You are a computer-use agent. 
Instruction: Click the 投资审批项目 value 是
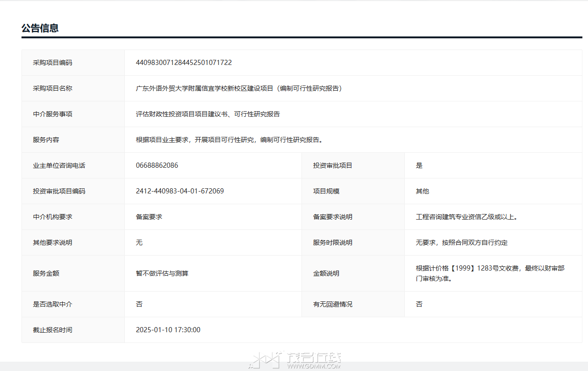(x=419, y=165)
